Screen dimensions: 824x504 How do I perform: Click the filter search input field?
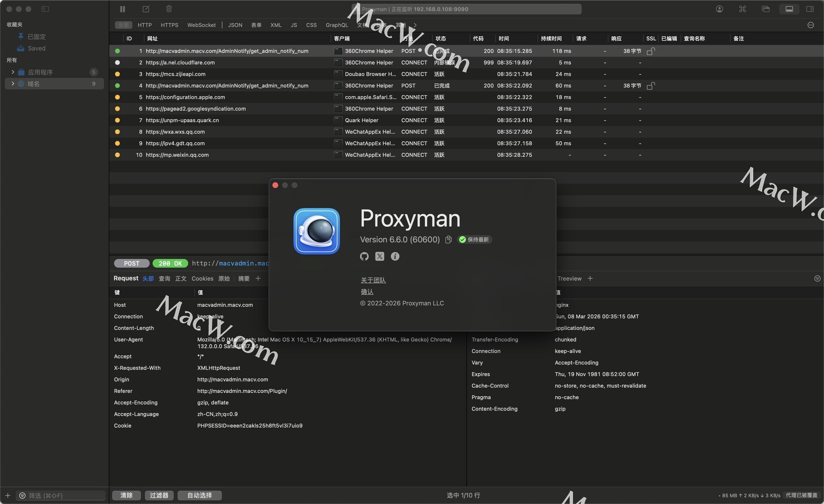click(64, 495)
